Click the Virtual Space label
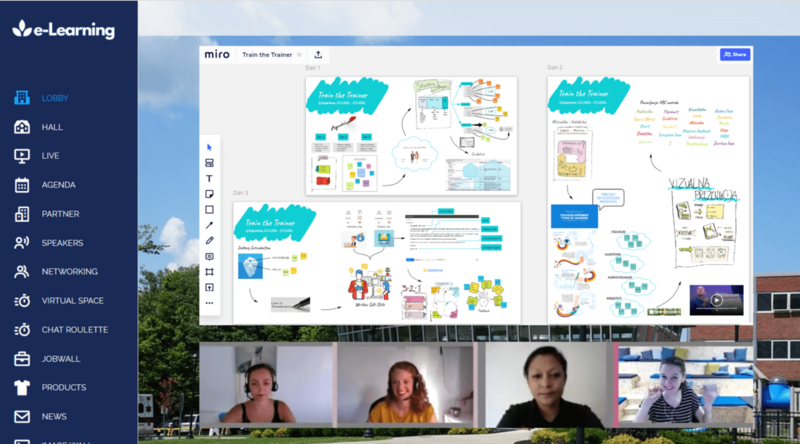800x444 pixels. (x=72, y=301)
